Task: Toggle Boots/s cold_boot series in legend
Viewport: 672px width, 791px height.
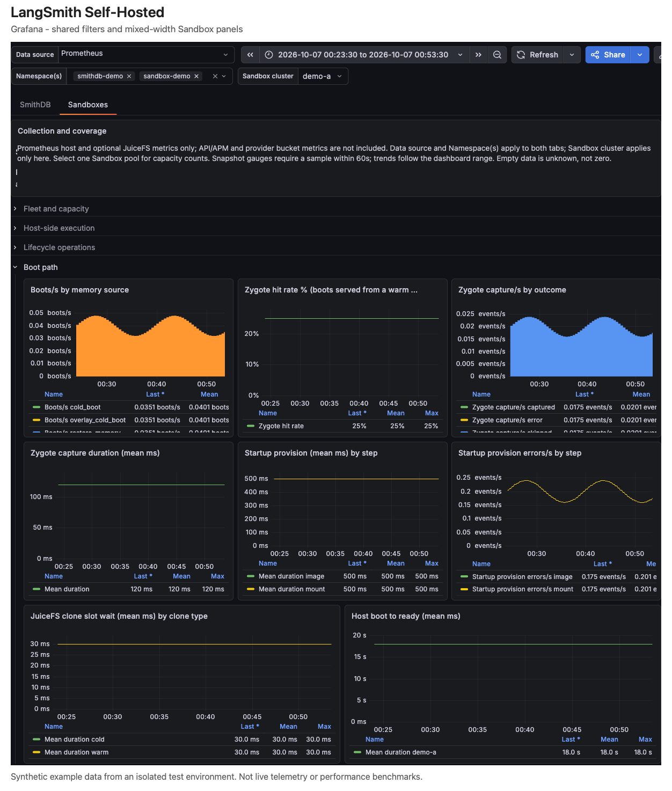Action: [x=72, y=407]
